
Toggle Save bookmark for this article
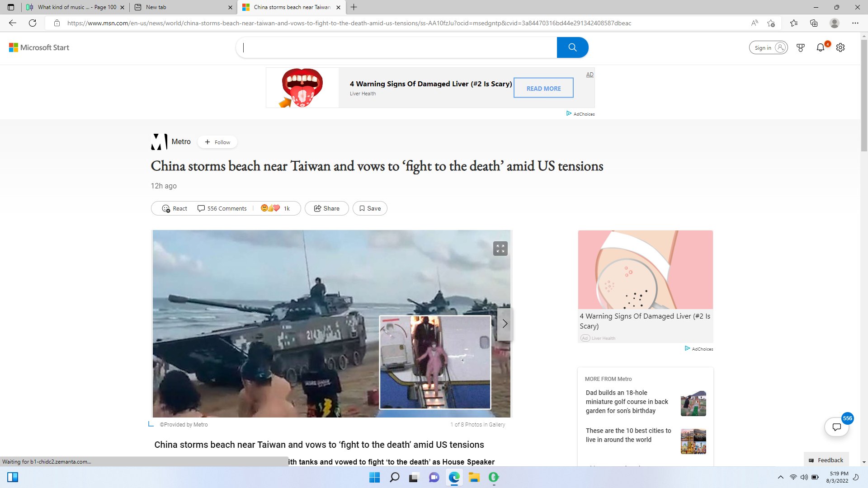click(370, 208)
